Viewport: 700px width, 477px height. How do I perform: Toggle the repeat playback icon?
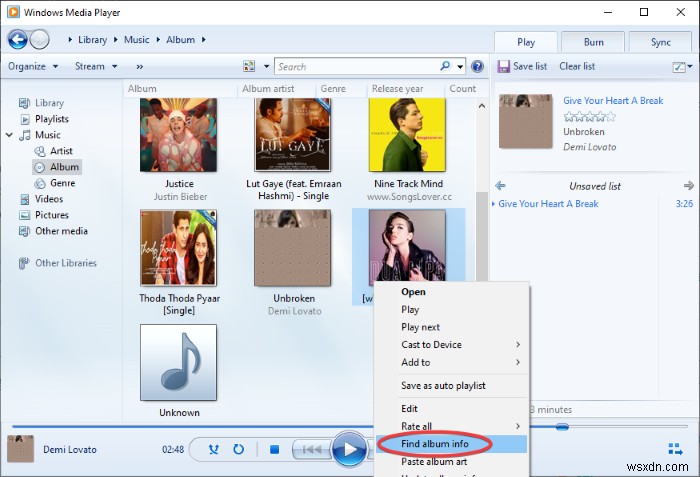(x=239, y=449)
